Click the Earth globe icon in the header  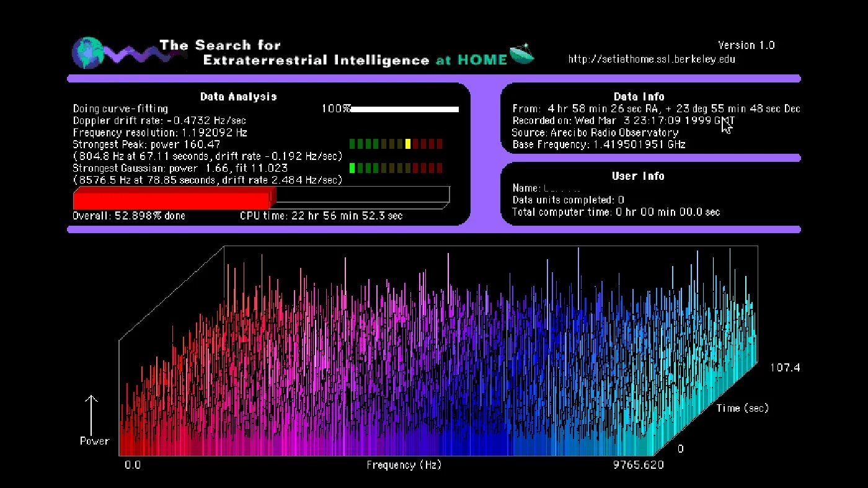click(x=86, y=53)
